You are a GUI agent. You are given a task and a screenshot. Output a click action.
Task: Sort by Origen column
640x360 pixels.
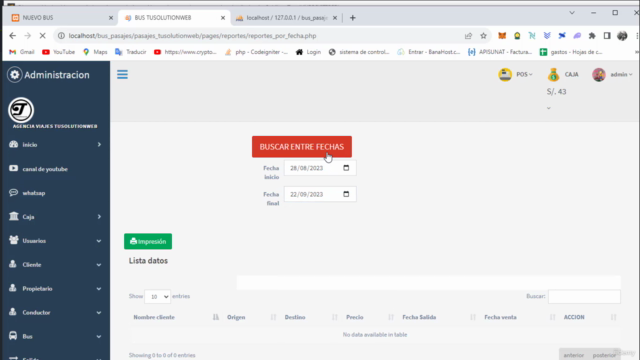pos(251,317)
